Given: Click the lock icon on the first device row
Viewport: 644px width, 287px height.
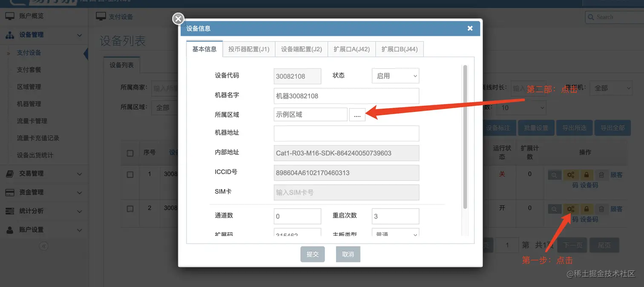Looking at the screenshot, I should pyautogui.click(x=586, y=175).
